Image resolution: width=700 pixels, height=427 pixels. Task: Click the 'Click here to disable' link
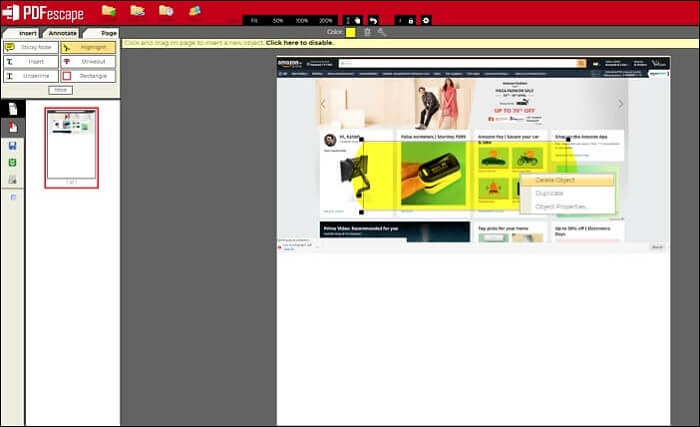pos(300,43)
